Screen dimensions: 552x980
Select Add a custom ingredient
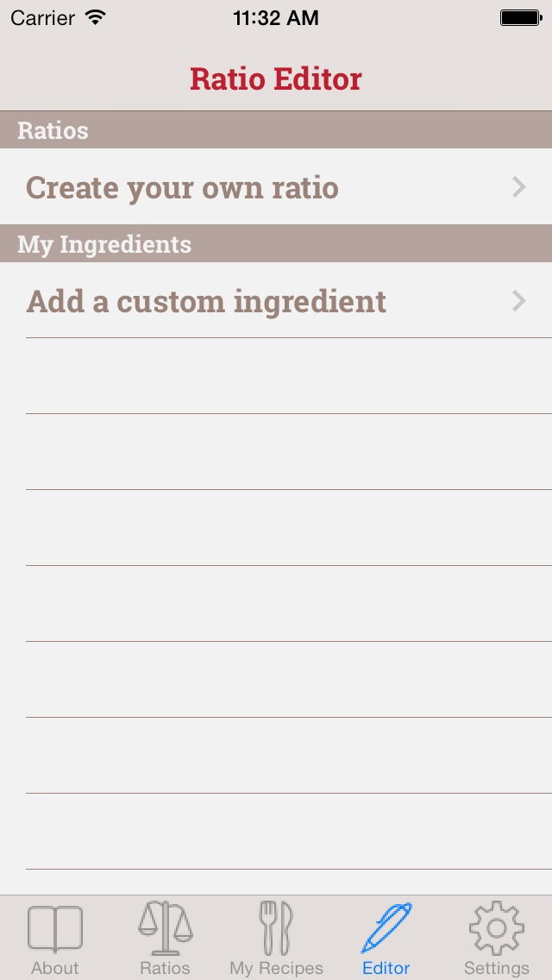point(206,301)
